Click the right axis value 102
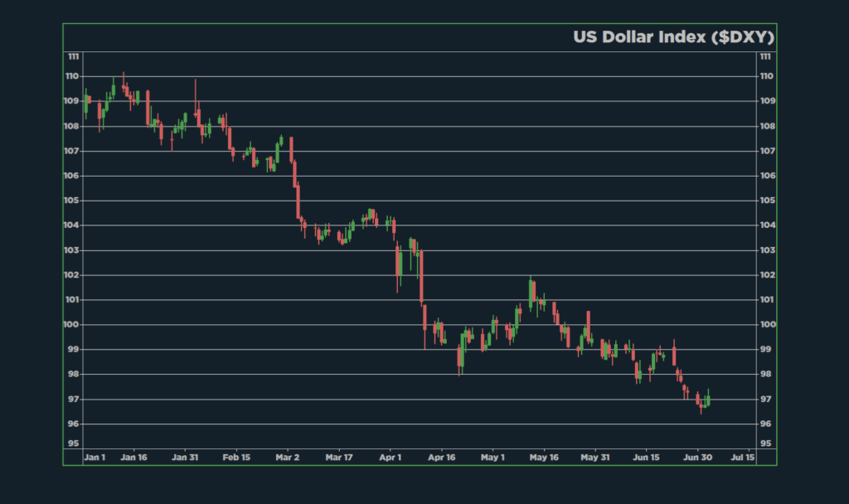The image size is (849, 504). point(768,275)
